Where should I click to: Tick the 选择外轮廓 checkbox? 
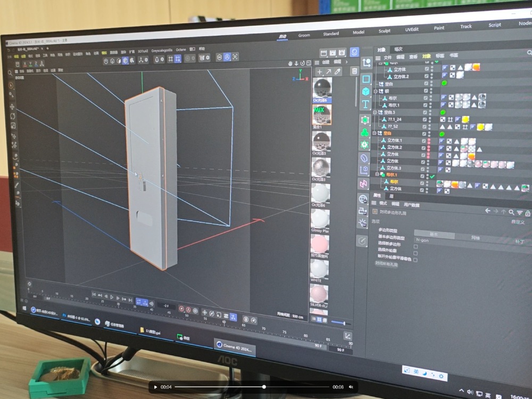415,253
